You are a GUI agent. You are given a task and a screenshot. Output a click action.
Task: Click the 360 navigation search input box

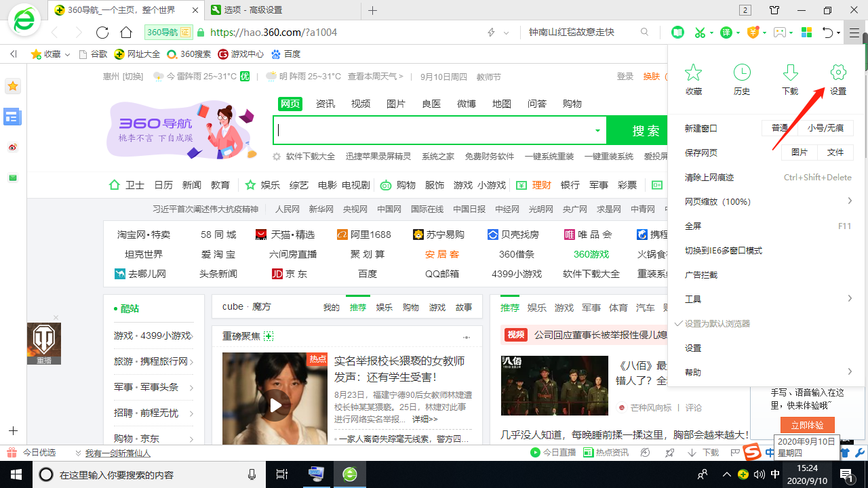tap(434, 131)
